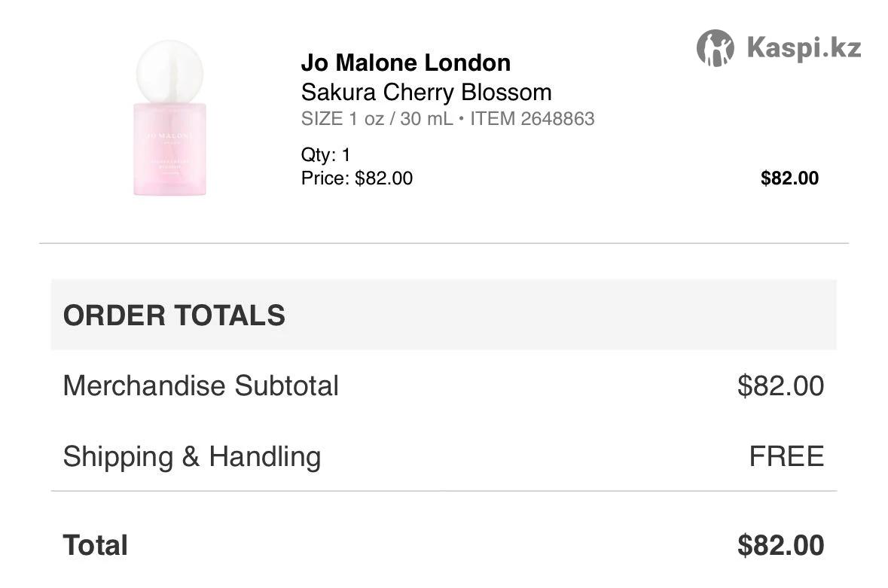Image resolution: width=888 pixels, height=588 pixels.
Task: Click the Kaspi.kz watermark text
Action: 804,48
